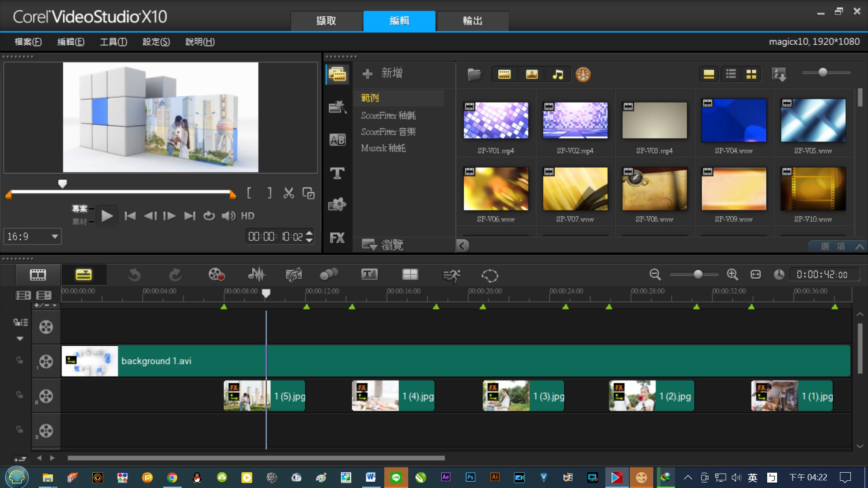Expand the 選項 options panel

[x=837, y=246]
